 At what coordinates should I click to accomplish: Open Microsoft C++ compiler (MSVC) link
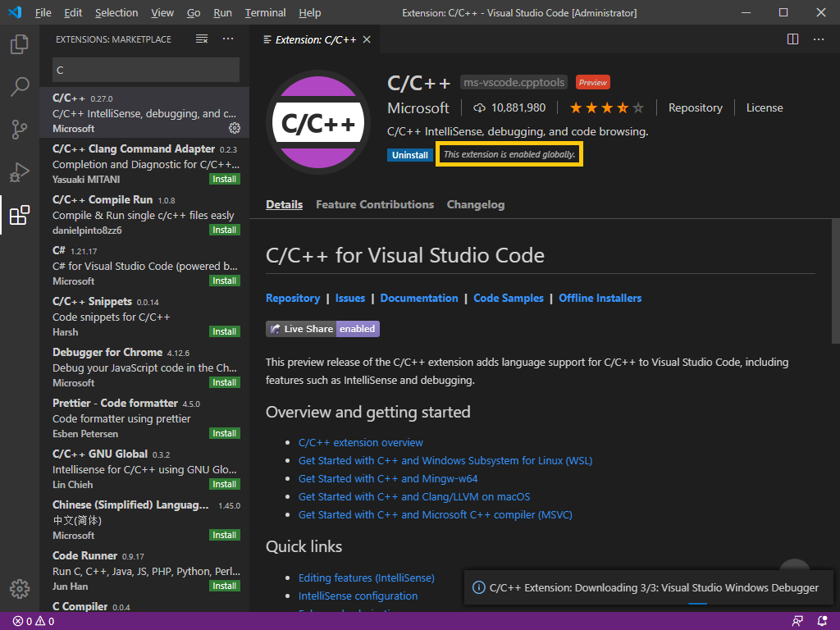(x=435, y=515)
